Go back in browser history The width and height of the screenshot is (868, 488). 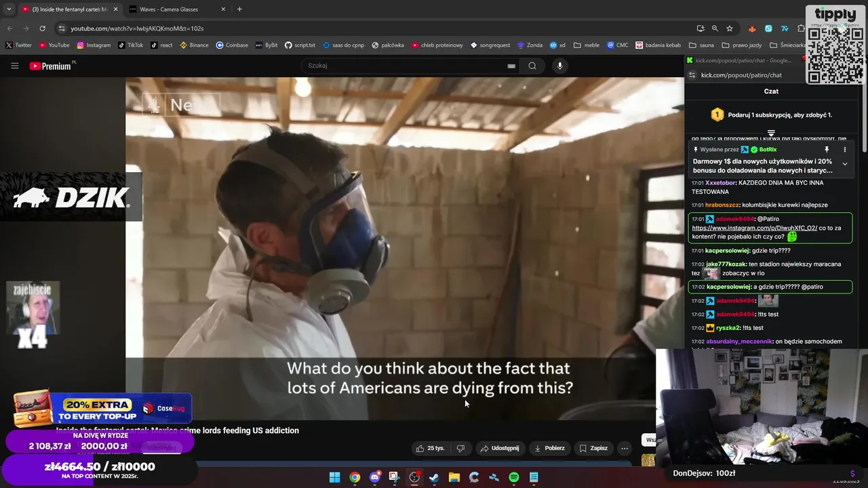click(9, 28)
